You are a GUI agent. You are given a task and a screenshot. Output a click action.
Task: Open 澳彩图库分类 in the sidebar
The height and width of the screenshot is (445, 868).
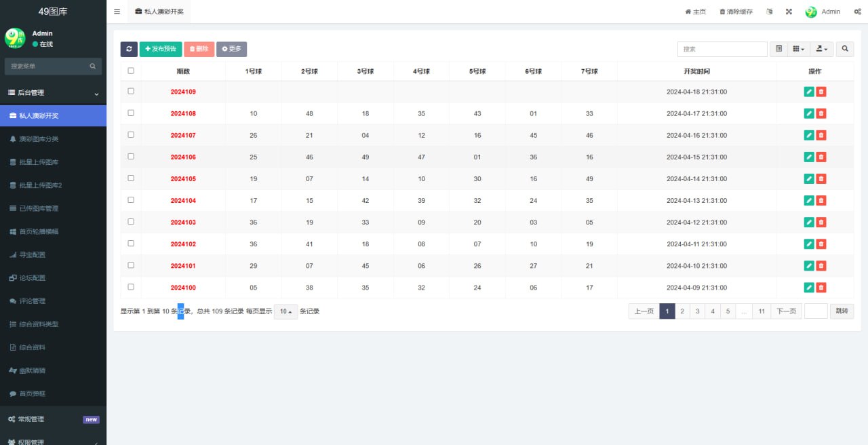coord(39,139)
